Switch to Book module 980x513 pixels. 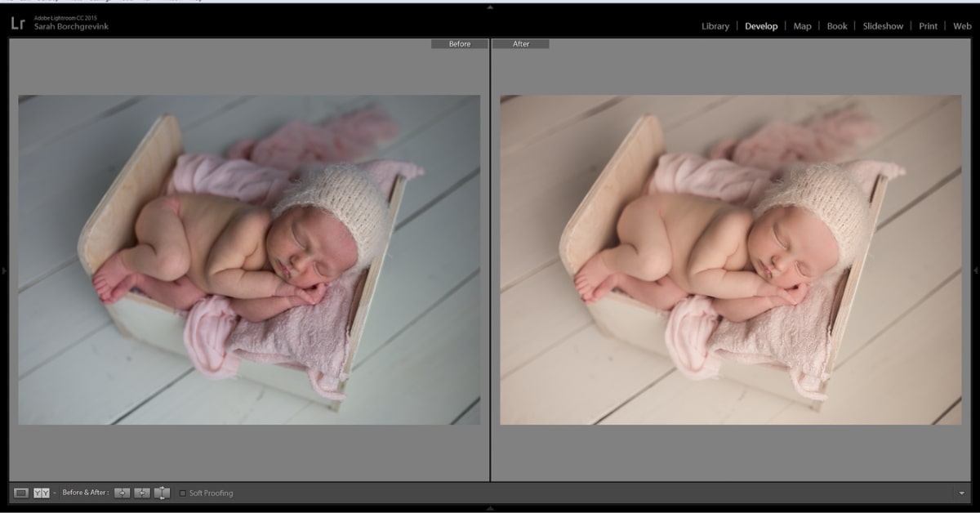point(837,26)
